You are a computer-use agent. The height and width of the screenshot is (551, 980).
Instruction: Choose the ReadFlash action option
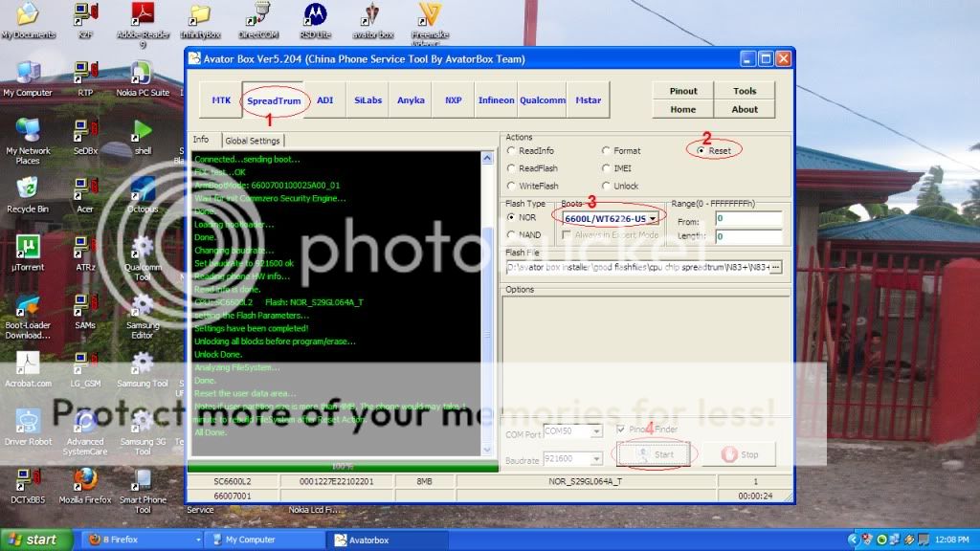[512, 168]
